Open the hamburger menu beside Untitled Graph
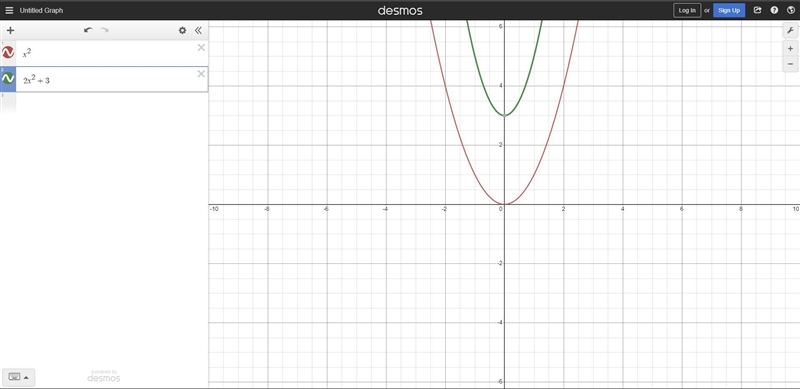 point(9,10)
